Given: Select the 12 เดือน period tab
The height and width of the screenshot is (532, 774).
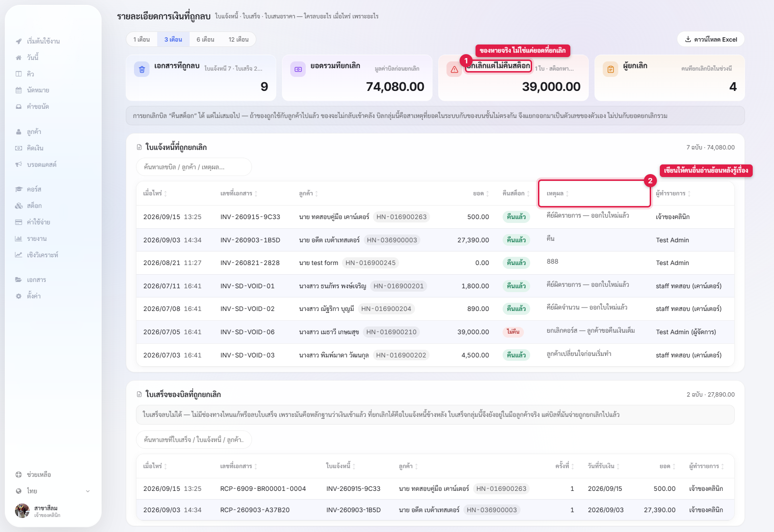Looking at the screenshot, I should point(238,39).
